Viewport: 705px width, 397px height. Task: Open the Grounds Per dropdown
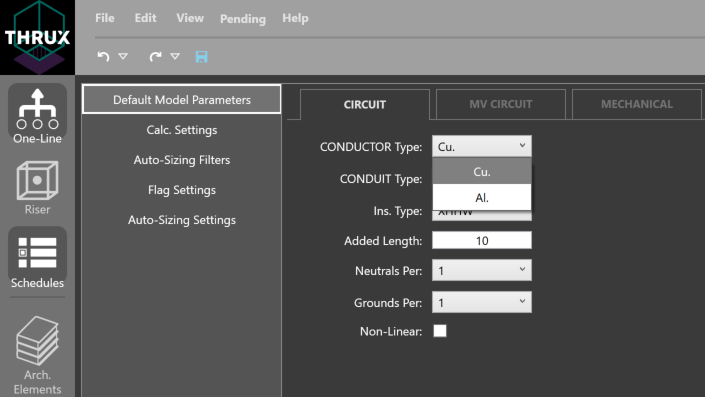[x=482, y=303]
